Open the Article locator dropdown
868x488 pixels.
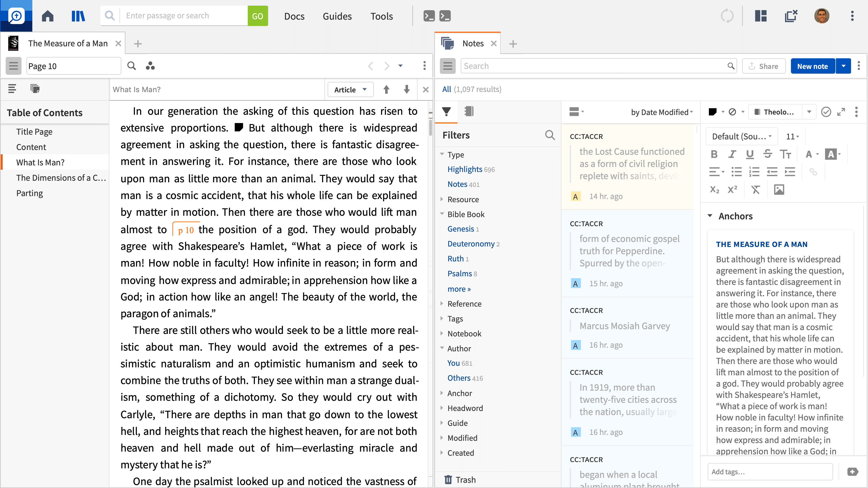[350, 90]
